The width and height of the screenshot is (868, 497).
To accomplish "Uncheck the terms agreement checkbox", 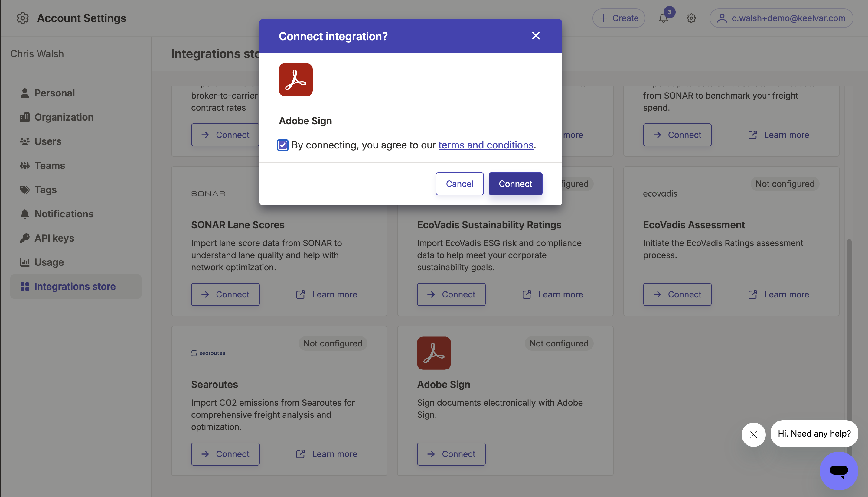I will tap(283, 145).
